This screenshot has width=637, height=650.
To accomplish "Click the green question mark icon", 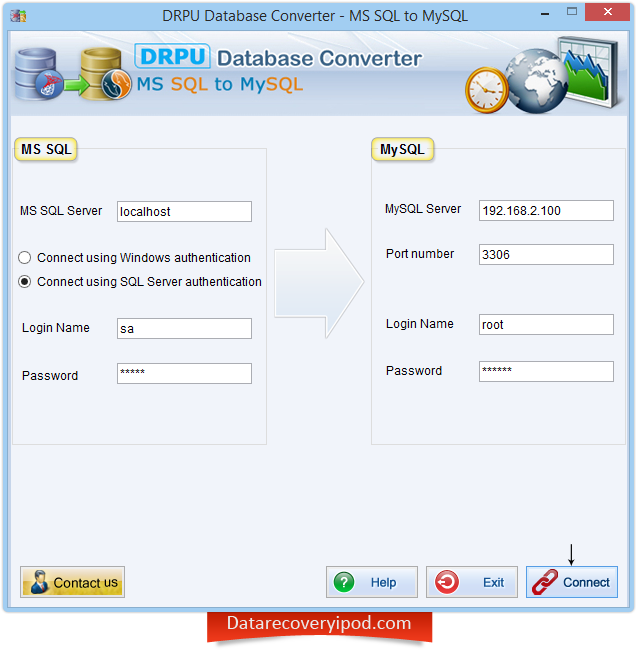I will pyautogui.click(x=344, y=582).
